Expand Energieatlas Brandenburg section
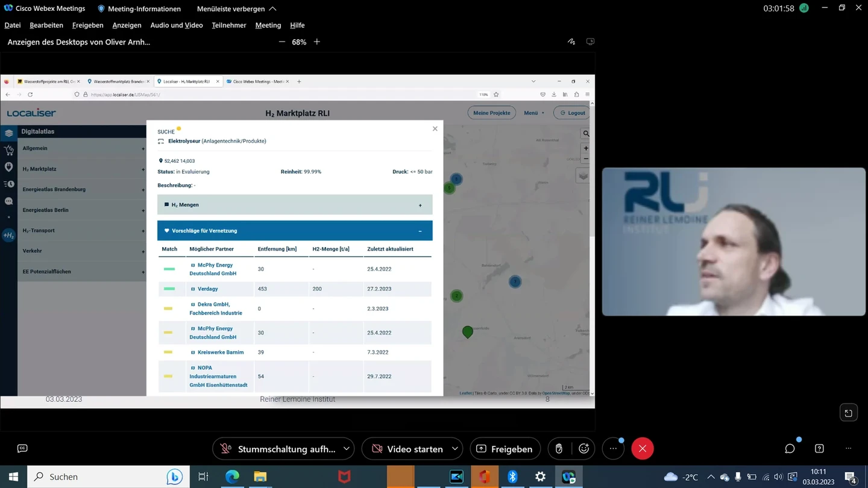This screenshot has height=488, width=868. pos(81,189)
